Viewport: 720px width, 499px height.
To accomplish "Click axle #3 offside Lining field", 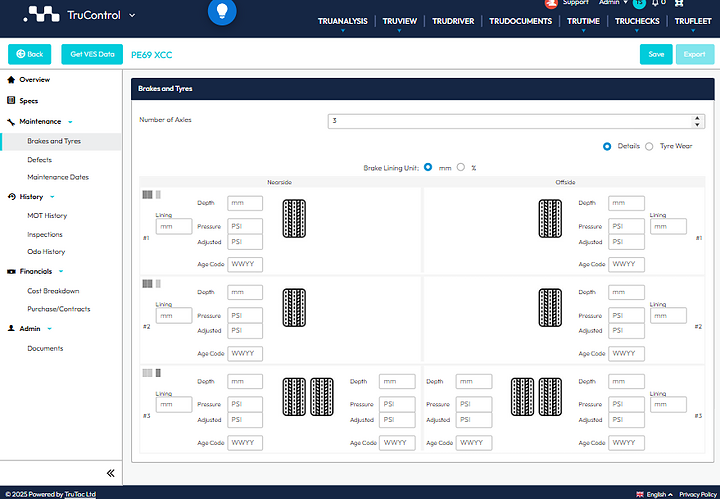I will [668, 404].
